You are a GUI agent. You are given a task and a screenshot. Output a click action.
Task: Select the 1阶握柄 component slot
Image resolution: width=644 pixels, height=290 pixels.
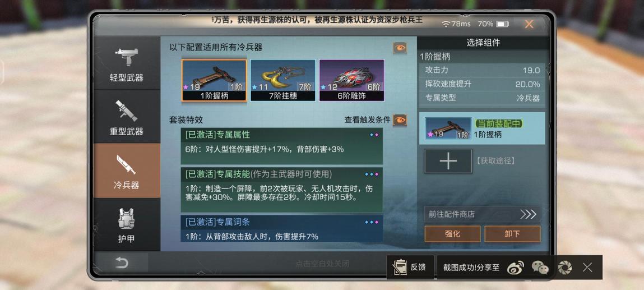(x=214, y=81)
